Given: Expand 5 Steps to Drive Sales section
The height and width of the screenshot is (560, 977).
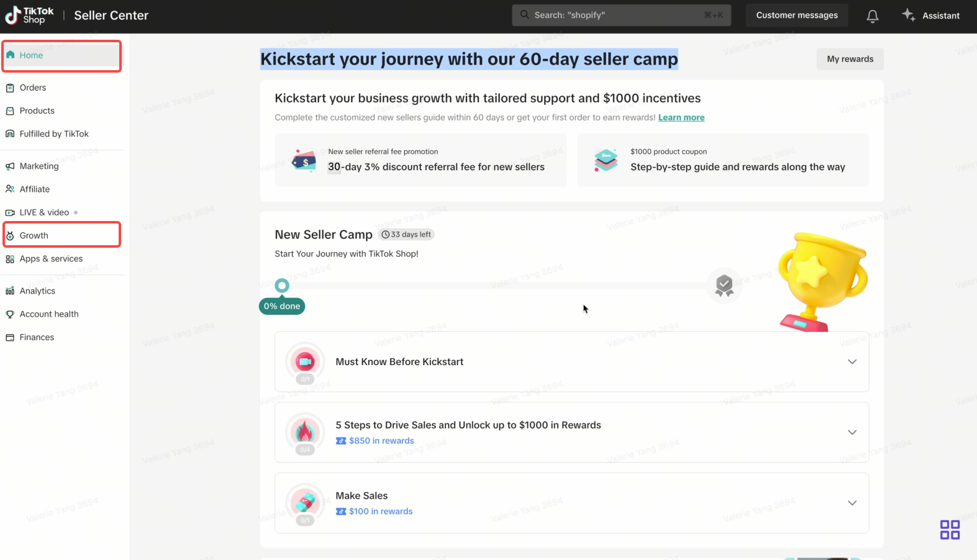Looking at the screenshot, I should (x=852, y=433).
